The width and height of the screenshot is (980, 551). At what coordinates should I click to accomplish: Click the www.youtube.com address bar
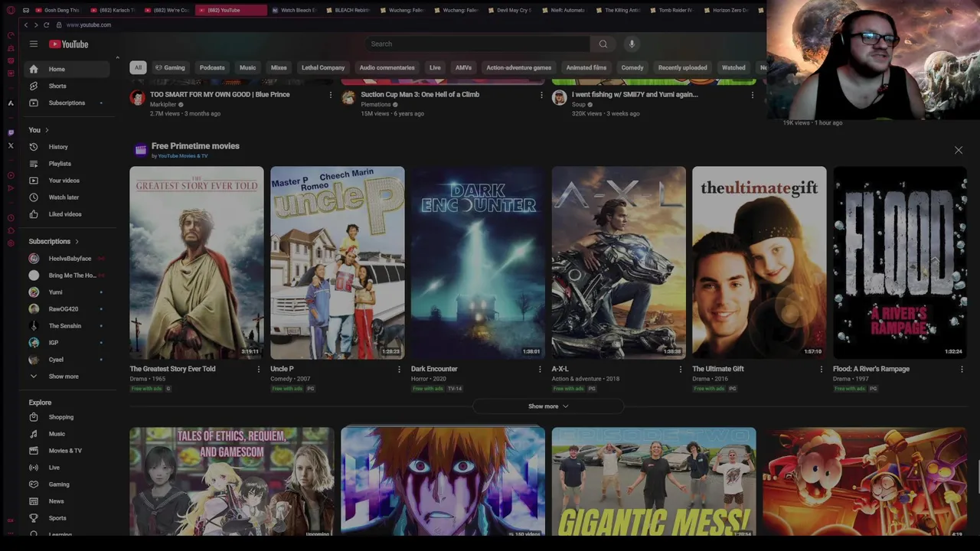click(89, 24)
